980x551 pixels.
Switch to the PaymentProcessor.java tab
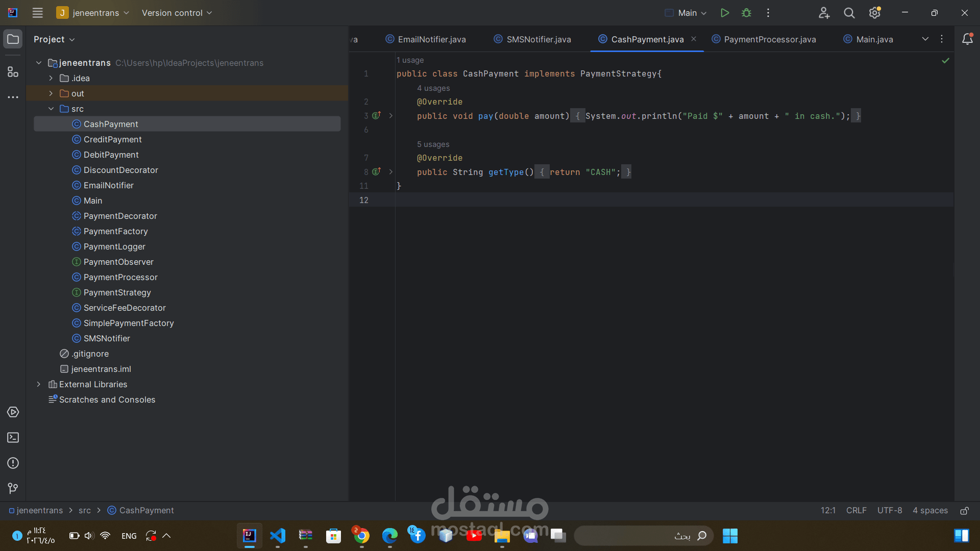(x=769, y=39)
